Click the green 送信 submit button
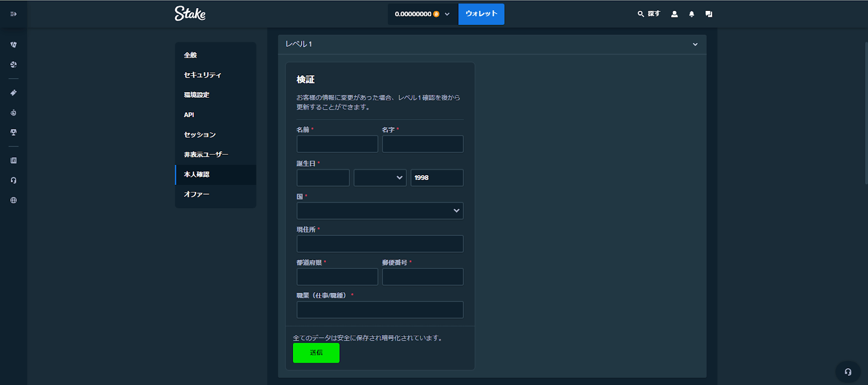 316,353
